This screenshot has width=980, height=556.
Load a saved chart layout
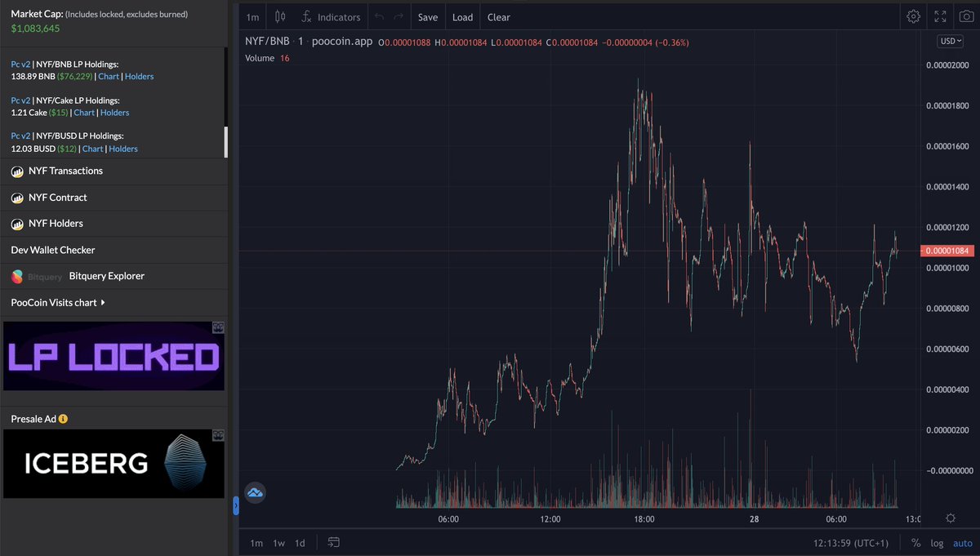click(462, 17)
